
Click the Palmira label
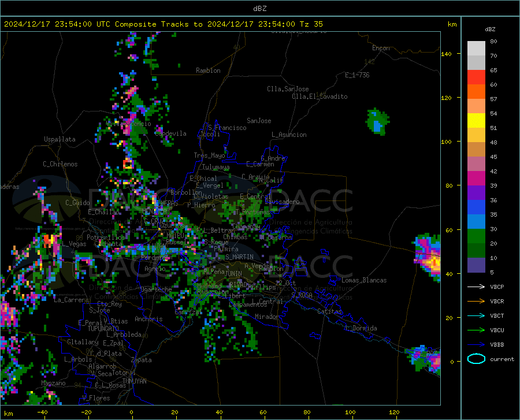tap(226, 248)
